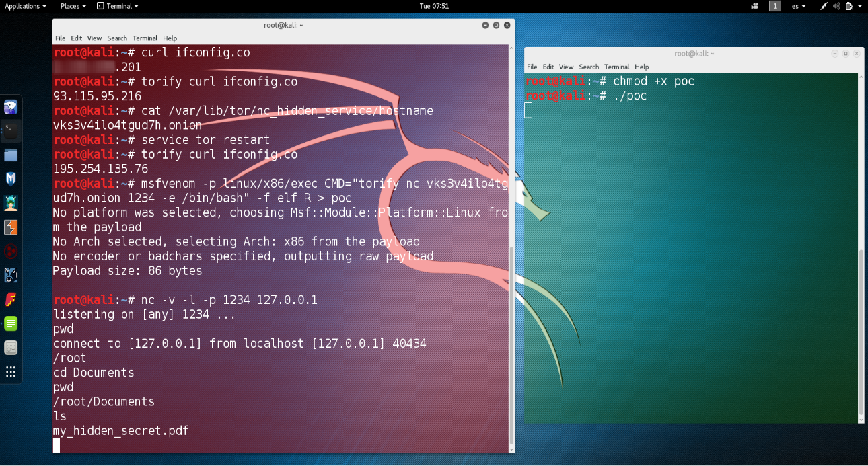868x466 pixels.
Task: Close the green terminal window
Action: pos(857,53)
